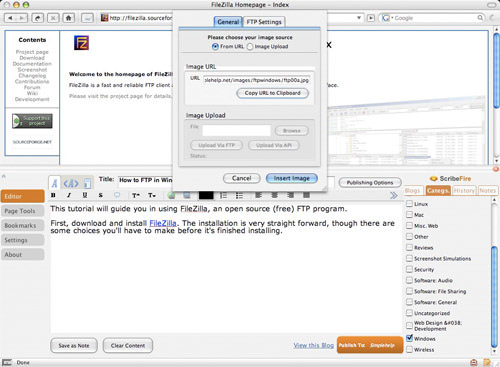Uncheck the Windows category checkbox

[x=409, y=338]
